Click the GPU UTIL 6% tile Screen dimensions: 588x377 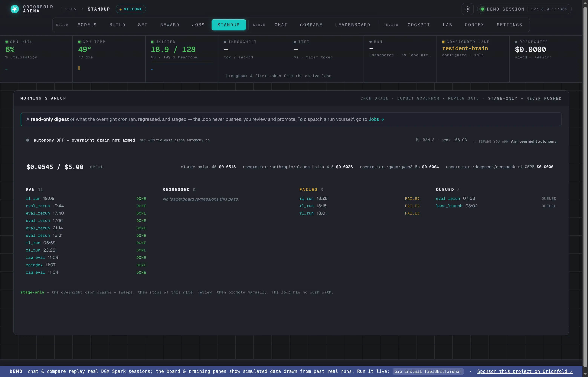[x=36, y=59]
